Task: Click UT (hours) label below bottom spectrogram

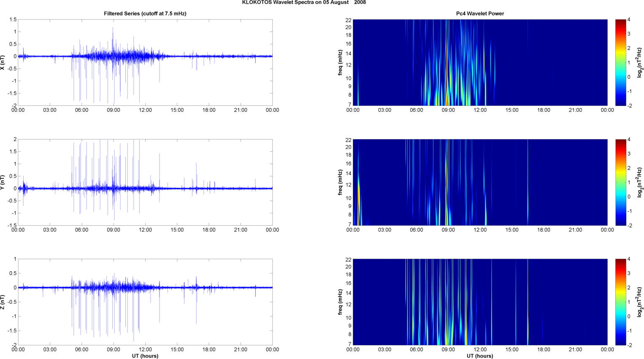Action: tap(480, 356)
